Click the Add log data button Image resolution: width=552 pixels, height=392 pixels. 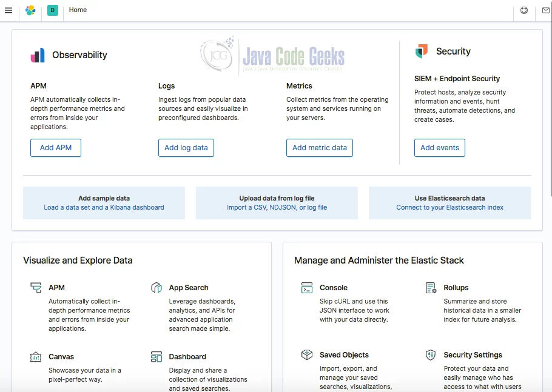(186, 148)
